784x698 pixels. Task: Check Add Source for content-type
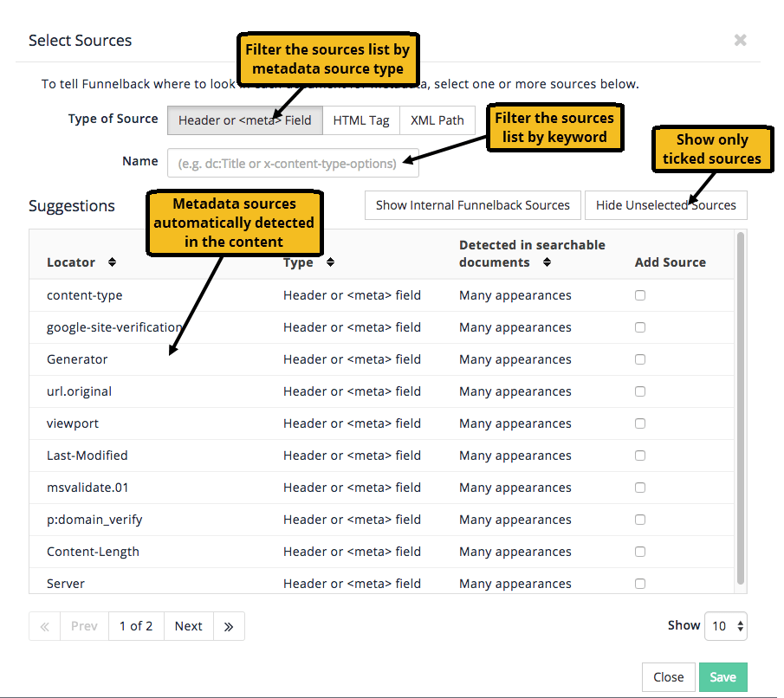640,294
